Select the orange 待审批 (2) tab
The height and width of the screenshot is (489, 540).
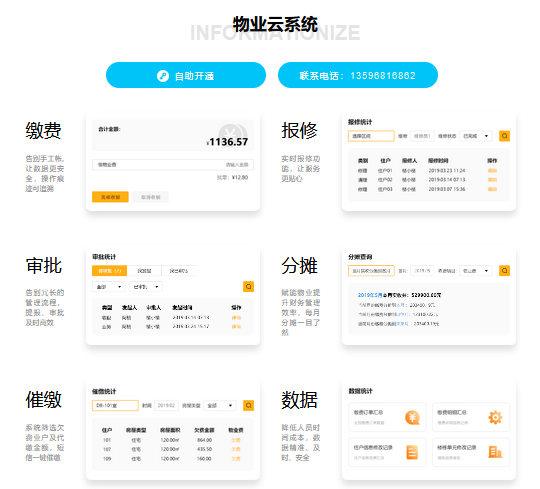pos(110,271)
